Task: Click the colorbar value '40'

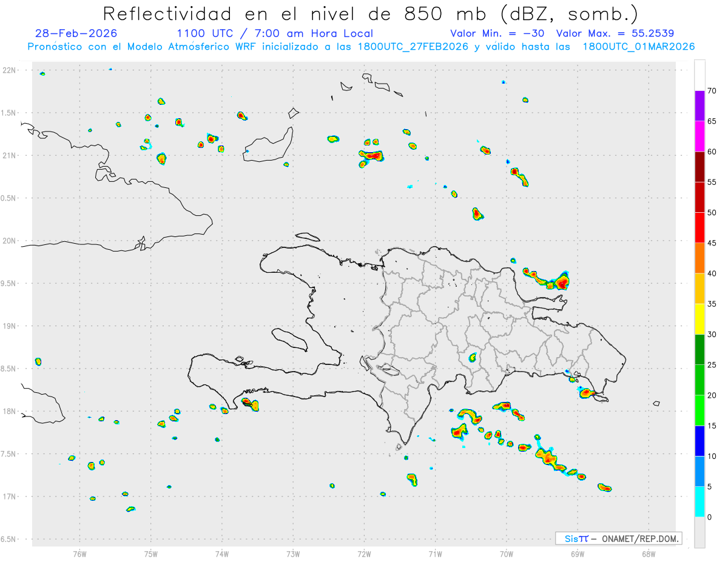Action: [x=712, y=273]
